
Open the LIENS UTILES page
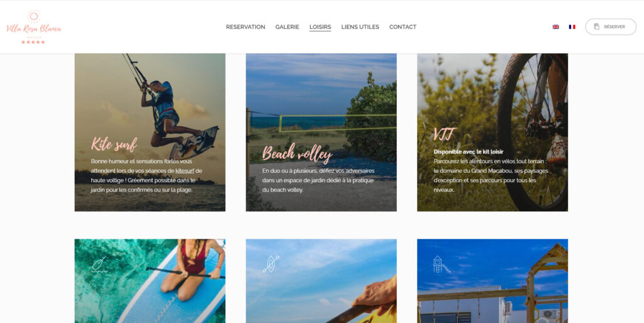pyautogui.click(x=360, y=27)
